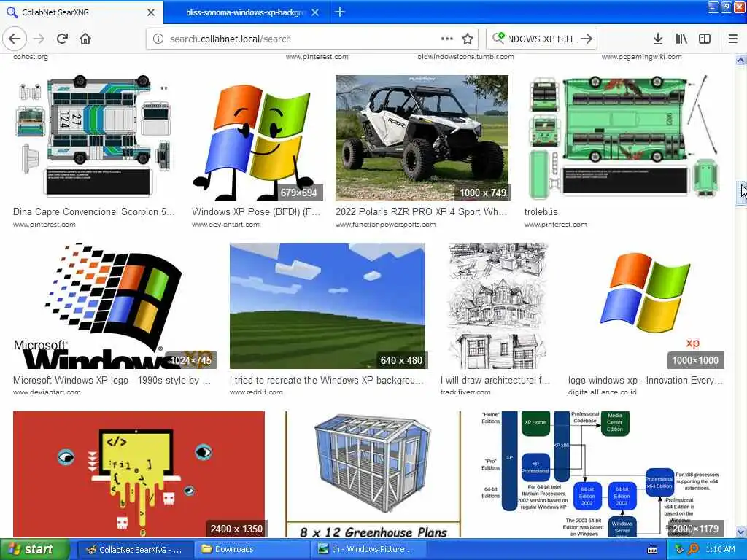This screenshot has height=560, width=747.
Task: Click the oldwindowsicons.tumblr.com source text
Action: (x=465, y=57)
